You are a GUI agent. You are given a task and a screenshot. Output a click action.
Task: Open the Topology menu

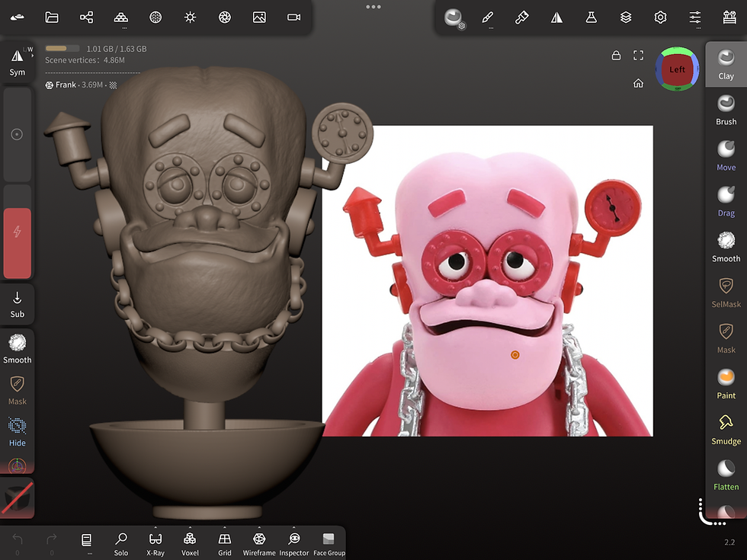(x=121, y=18)
